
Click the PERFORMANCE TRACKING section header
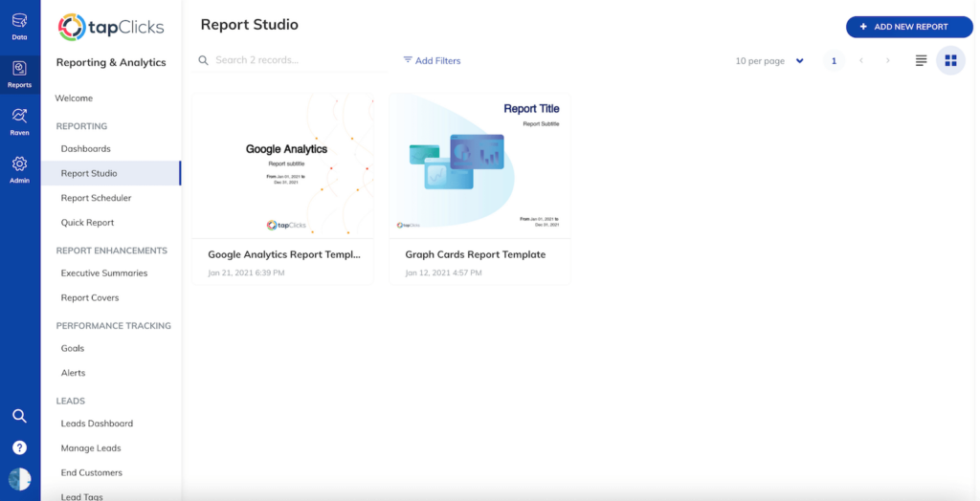tap(114, 326)
